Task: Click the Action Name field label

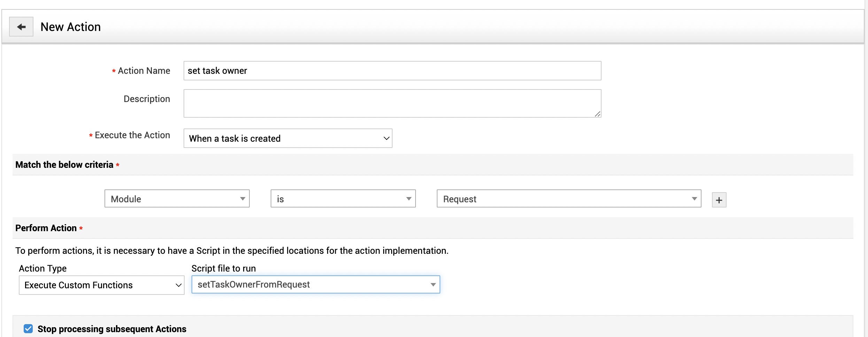Action: [144, 71]
